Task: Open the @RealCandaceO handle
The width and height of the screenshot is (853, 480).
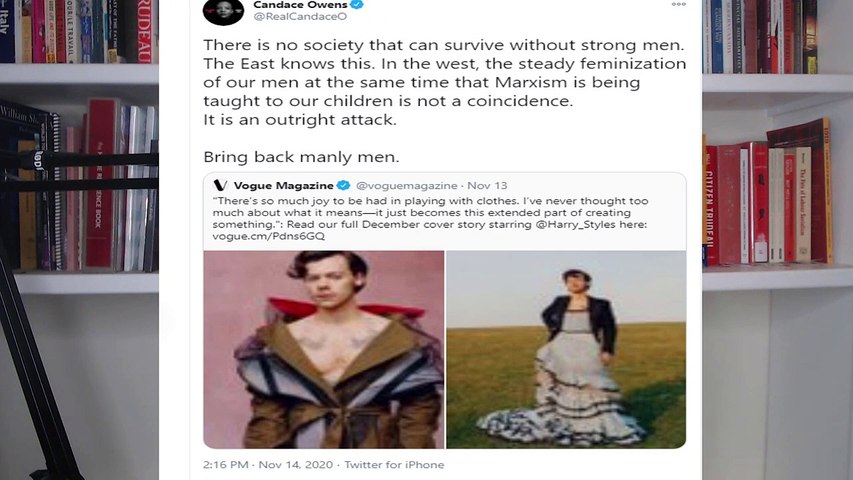Action: (300, 17)
